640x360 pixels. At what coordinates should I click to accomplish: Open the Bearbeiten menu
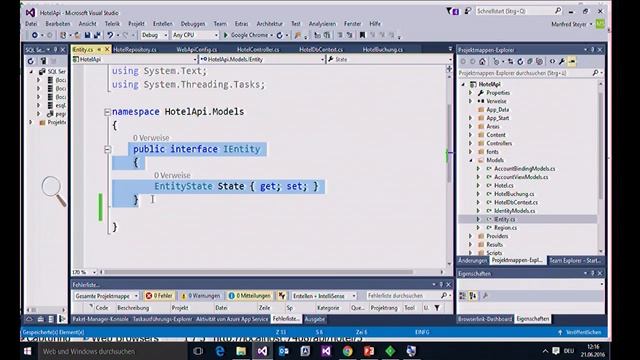point(58,24)
